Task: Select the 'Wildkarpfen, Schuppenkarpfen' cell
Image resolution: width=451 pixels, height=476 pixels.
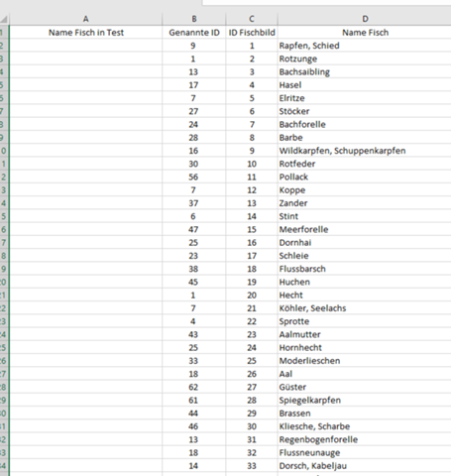Action: [x=365, y=151]
